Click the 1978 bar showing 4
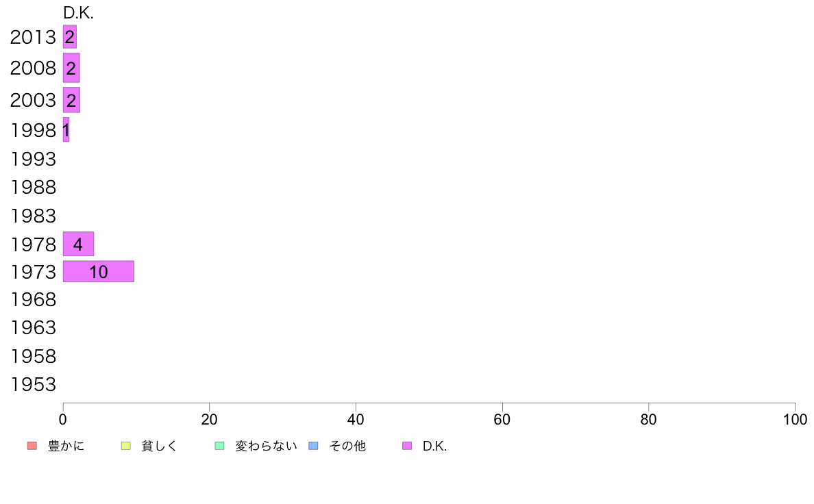 (x=78, y=244)
